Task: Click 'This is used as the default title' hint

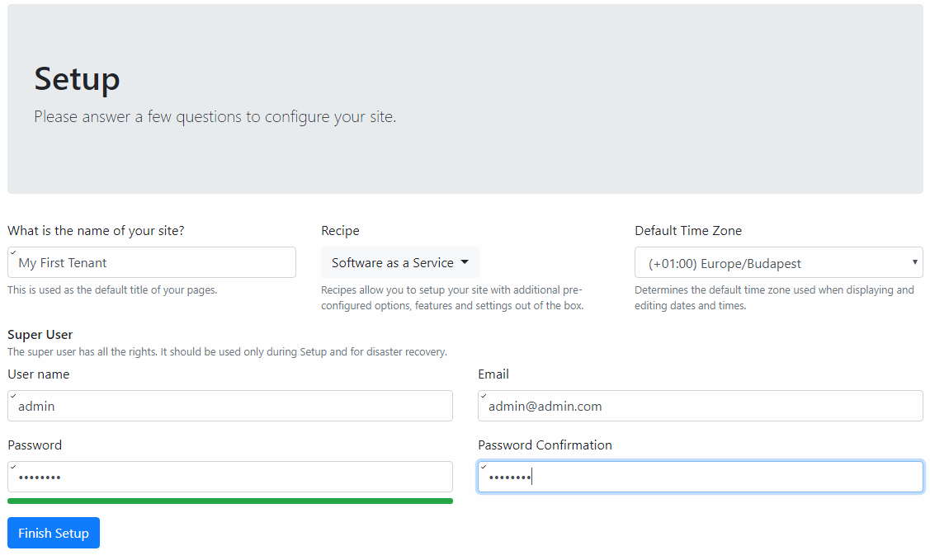Action: 112,289
